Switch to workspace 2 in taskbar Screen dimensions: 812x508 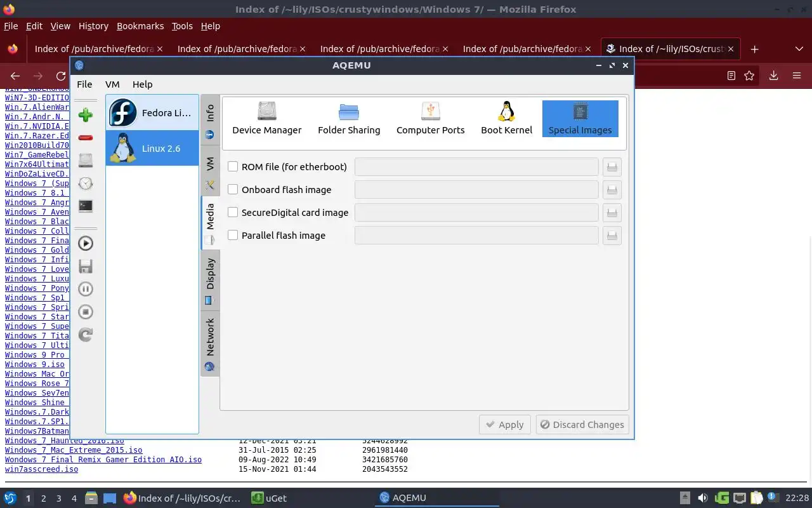[x=43, y=498]
